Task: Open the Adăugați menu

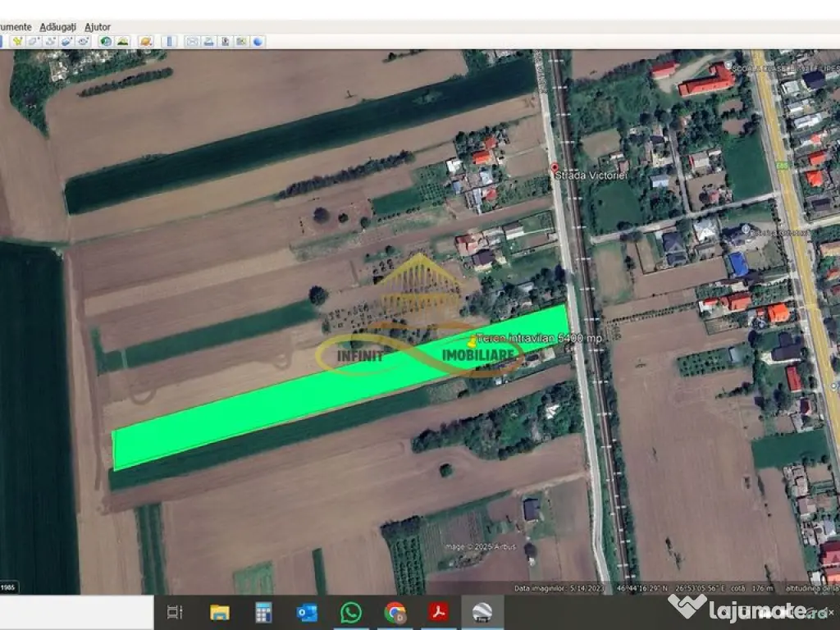Action: 57,27
